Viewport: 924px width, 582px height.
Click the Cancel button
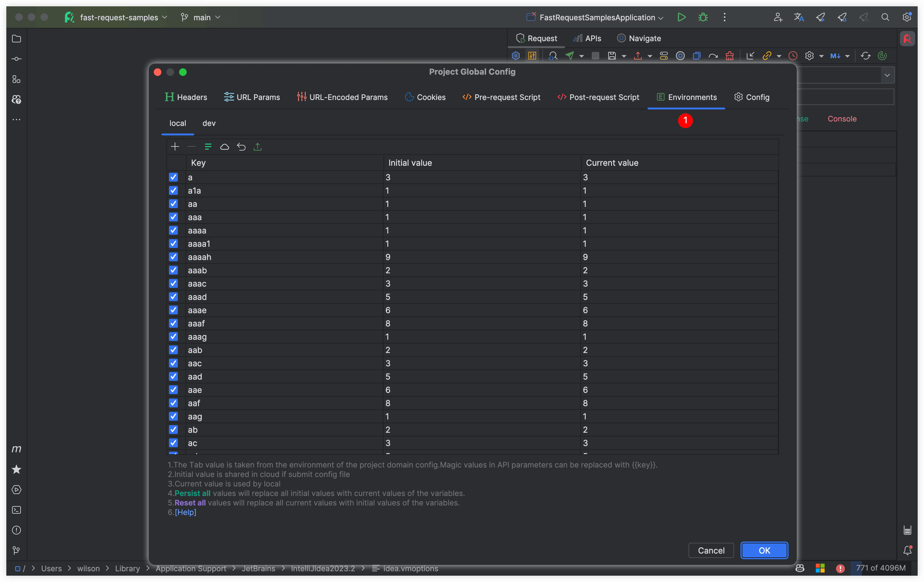[x=711, y=550]
